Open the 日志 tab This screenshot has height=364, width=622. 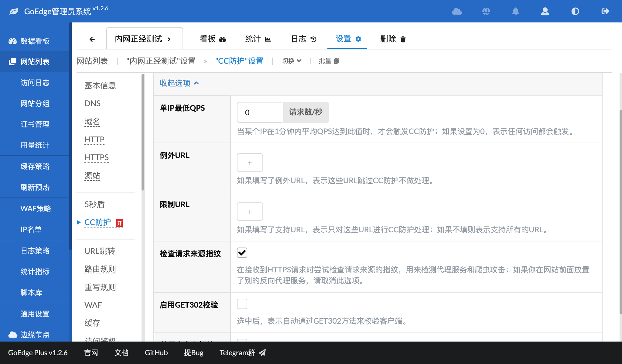tap(304, 39)
